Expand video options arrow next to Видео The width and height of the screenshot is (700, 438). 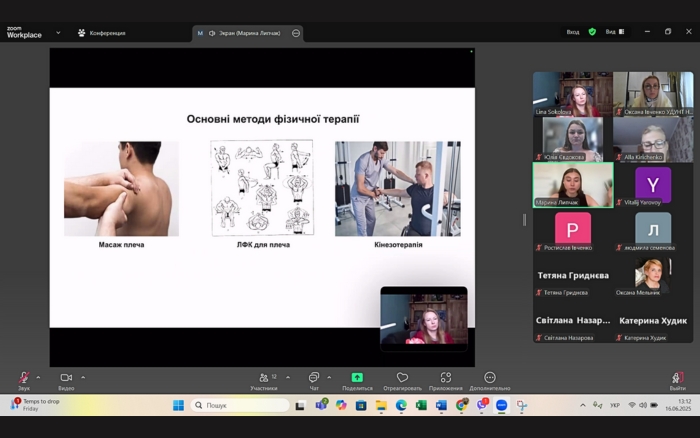tap(83, 377)
